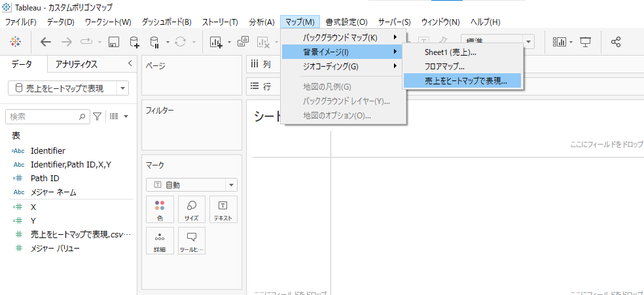Open the data source dropdown

123,88
